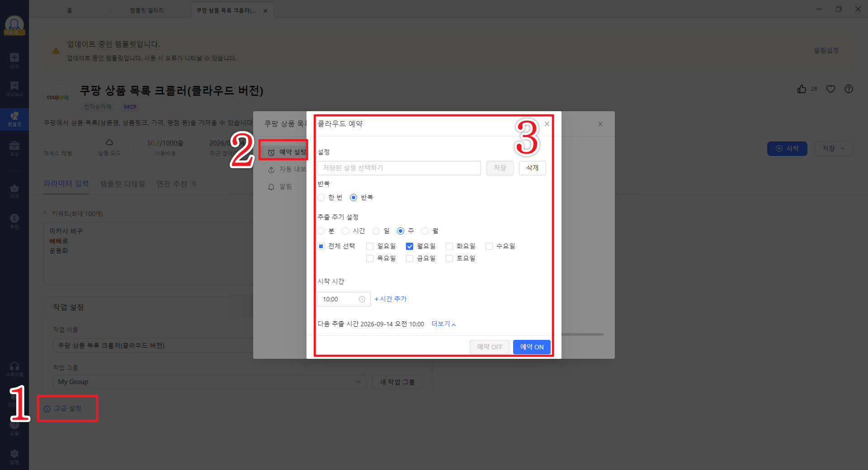Click the 삭제 button
Viewport: 868px width, 470px height.
533,168
